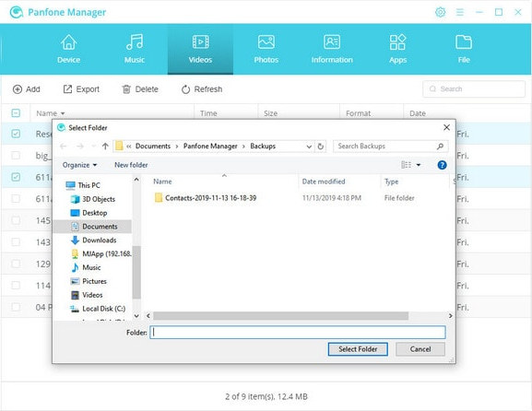
Task: Select the Contacts-2019-11-13 16-18-39 folder
Action: [x=206, y=198]
